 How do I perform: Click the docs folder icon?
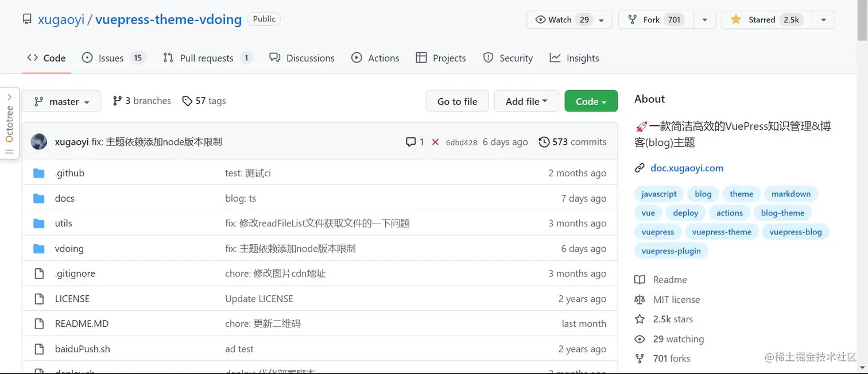pos(38,198)
